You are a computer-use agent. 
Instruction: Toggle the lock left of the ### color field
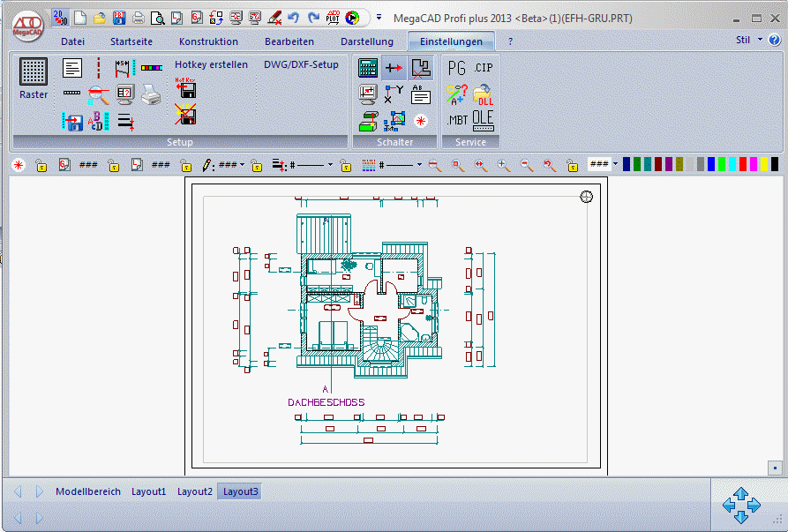click(573, 165)
